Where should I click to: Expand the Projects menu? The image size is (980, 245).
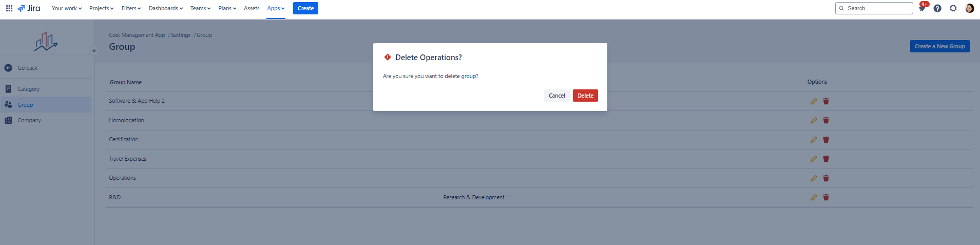pyautogui.click(x=101, y=8)
